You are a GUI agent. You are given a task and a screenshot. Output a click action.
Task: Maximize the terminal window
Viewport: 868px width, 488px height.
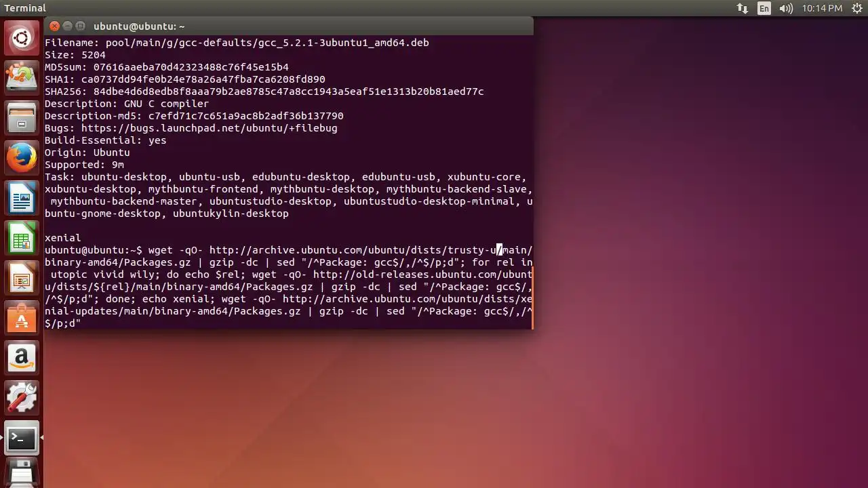[80, 26]
